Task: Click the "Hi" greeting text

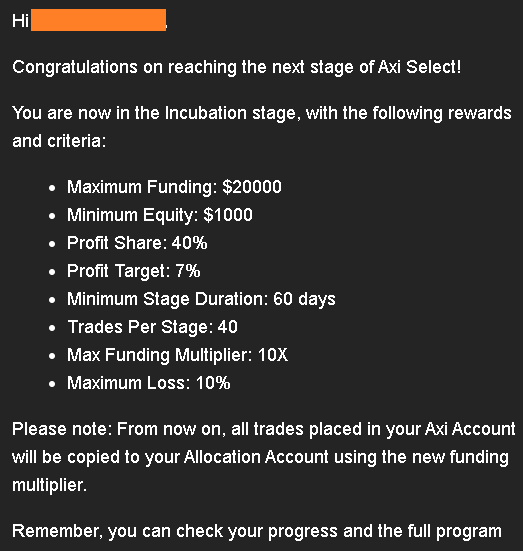Action: click(20, 21)
